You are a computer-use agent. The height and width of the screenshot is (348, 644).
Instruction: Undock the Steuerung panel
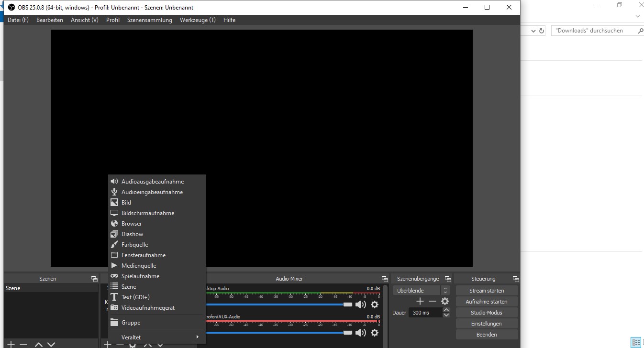point(515,279)
